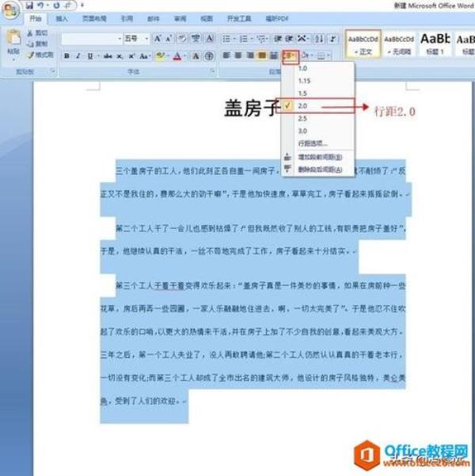This screenshot has width=475, height=476.
Task: Apply multilevel list
Action: coord(262,39)
